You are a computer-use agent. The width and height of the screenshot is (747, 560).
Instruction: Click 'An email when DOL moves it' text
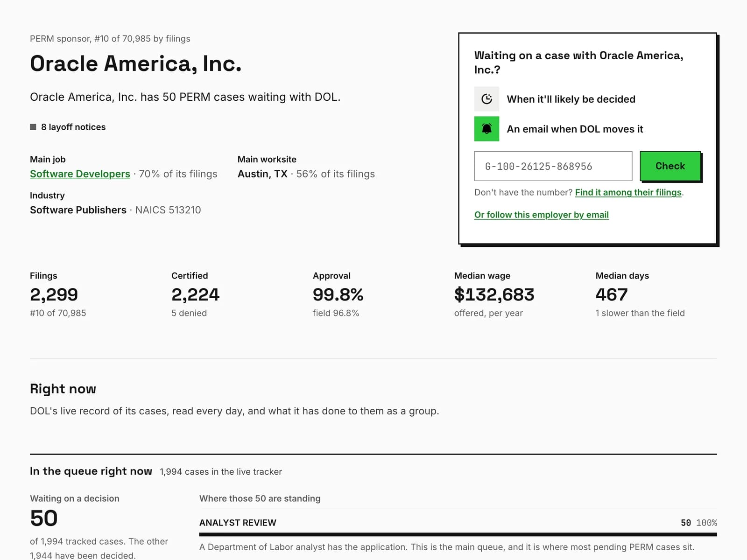(x=575, y=129)
